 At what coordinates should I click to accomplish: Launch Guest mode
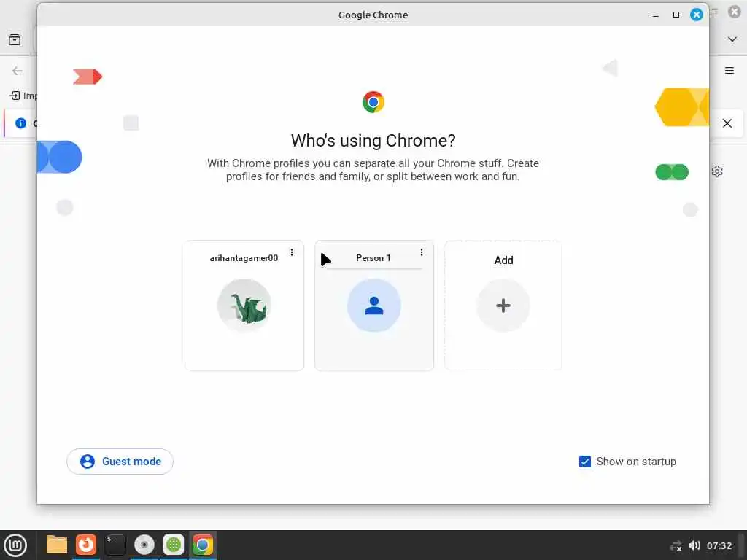(120, 462)
